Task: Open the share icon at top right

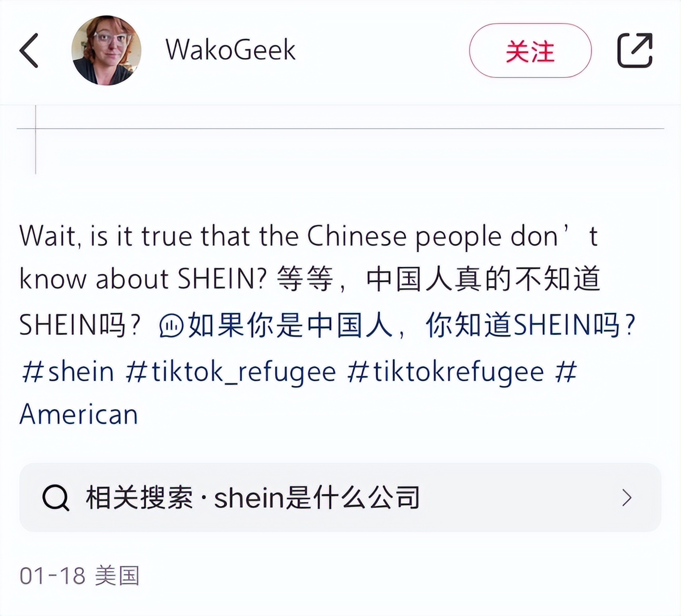Action: point(635,51)
